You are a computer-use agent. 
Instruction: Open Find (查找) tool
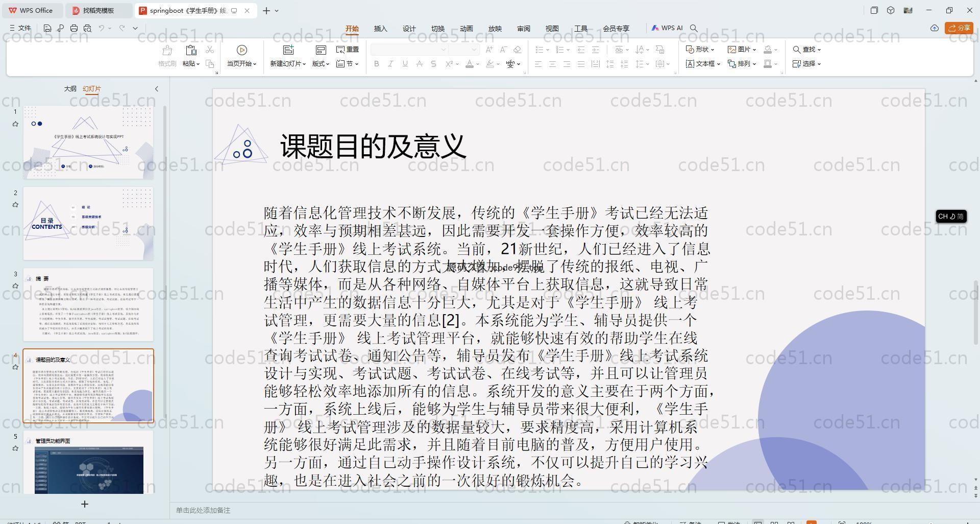tap(807, 50)
